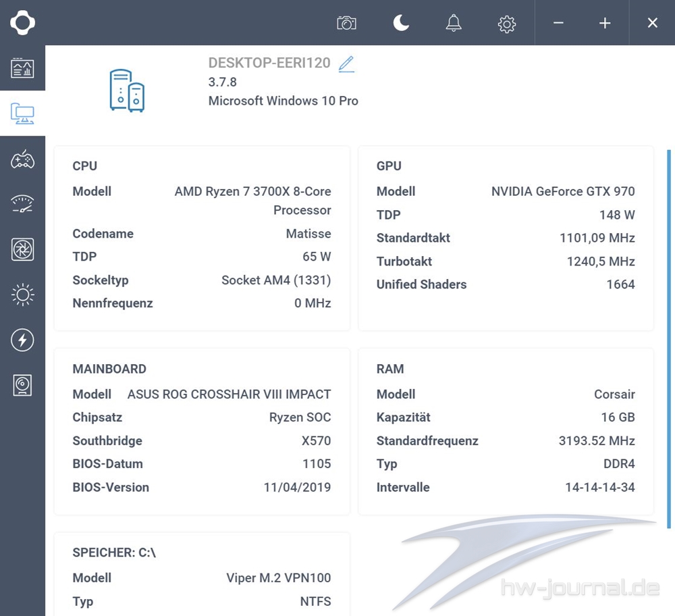Image resolution: width=675 pixels, height=616 pixels.
Task: Open the games controller sidebar icon
Action: click(22, 159)
